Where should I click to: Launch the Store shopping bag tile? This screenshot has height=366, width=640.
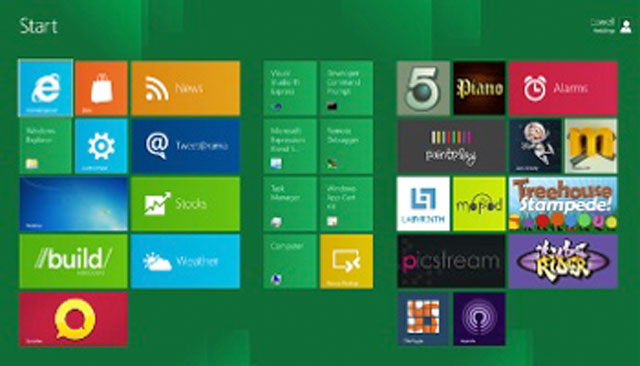[101, 88]
